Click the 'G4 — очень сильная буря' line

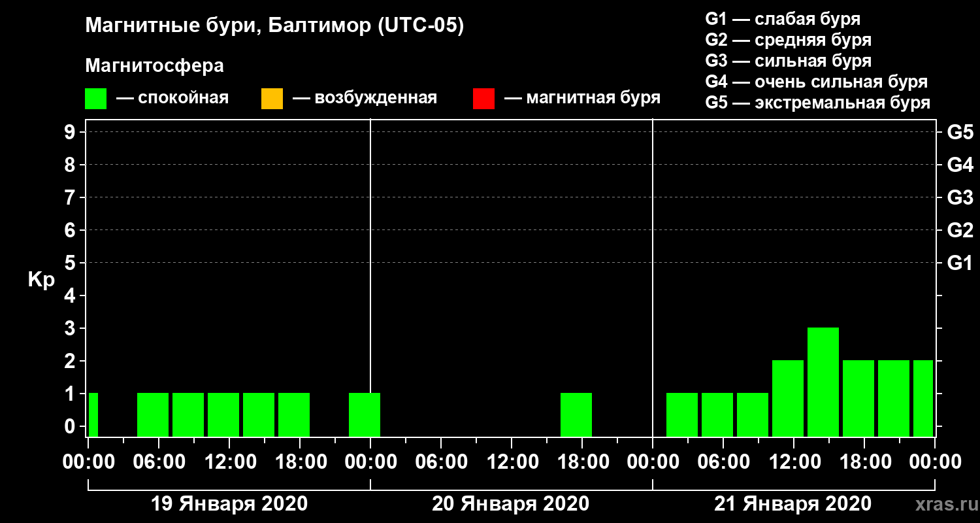pyautogui.click(x=816, y=82)
